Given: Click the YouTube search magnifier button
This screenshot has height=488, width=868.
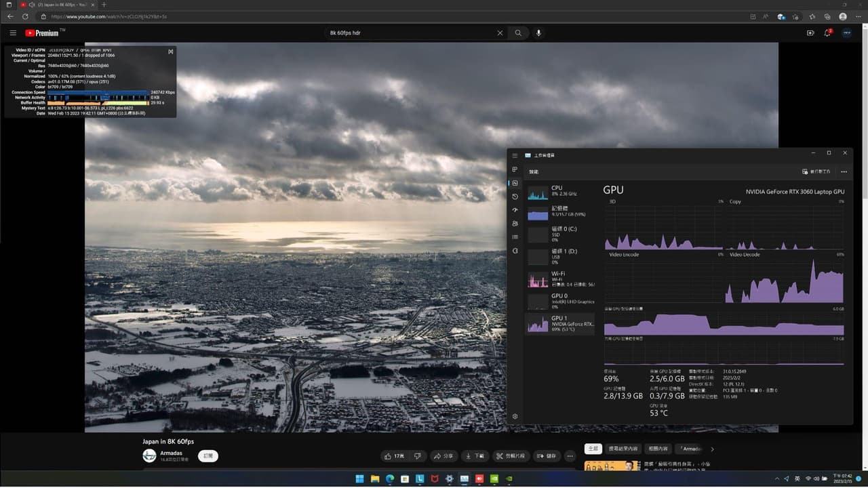Looking at the screenshot, I should click(519, 33).
